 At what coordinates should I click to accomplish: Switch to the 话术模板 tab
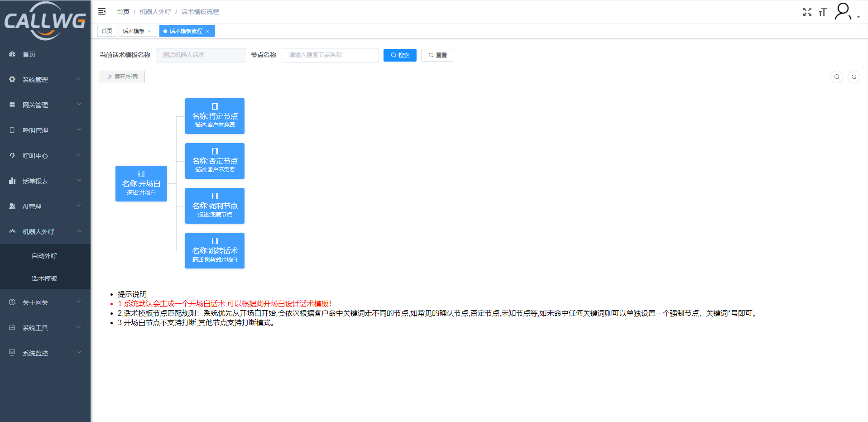[x=134, y=31]
